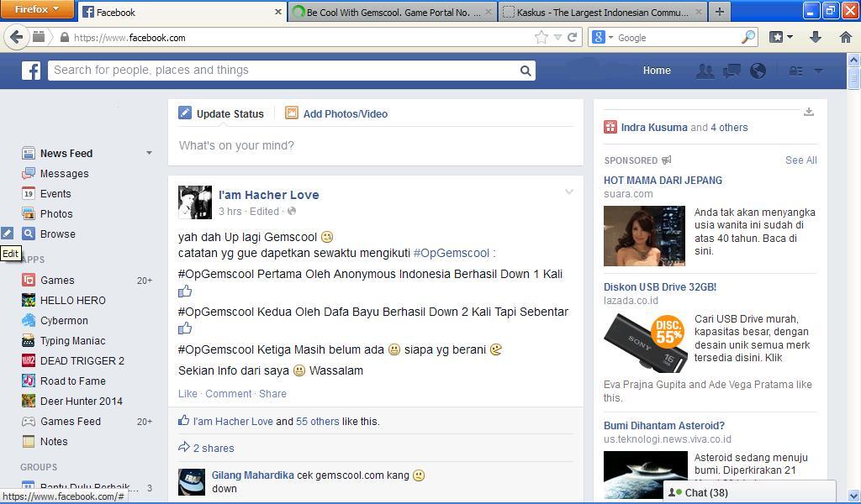The image size is (861, 504).
Task: Open the Privacy Shortcuts icon
Action: [795, 71]
